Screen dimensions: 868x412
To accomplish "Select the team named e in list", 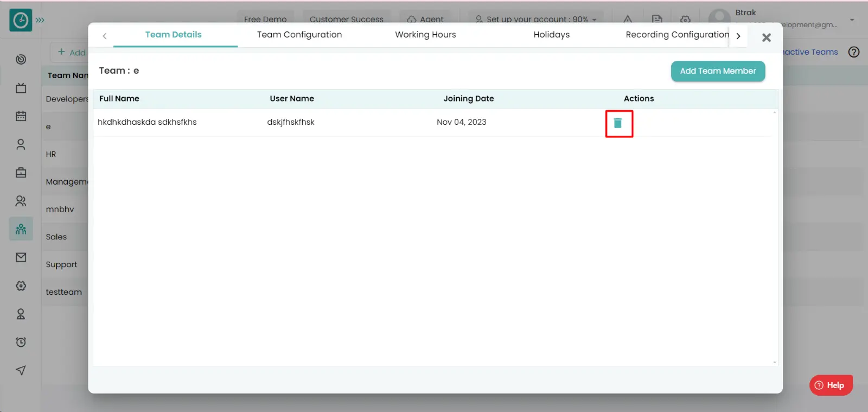I will pos(49,126).
